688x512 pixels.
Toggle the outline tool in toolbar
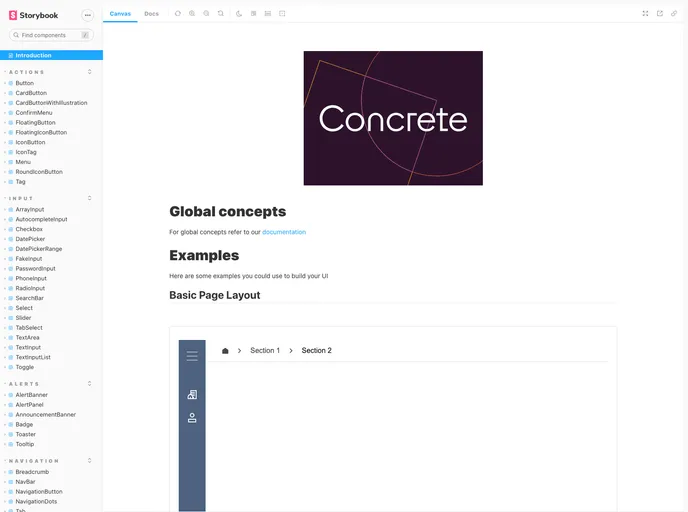click(x=282, y=14)
